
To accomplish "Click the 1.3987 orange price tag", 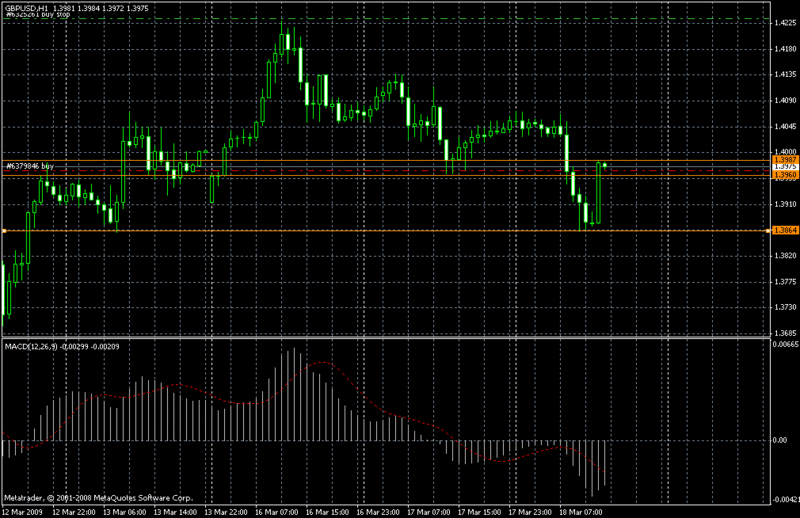I will pyautogui.click(x=783, y=159).
